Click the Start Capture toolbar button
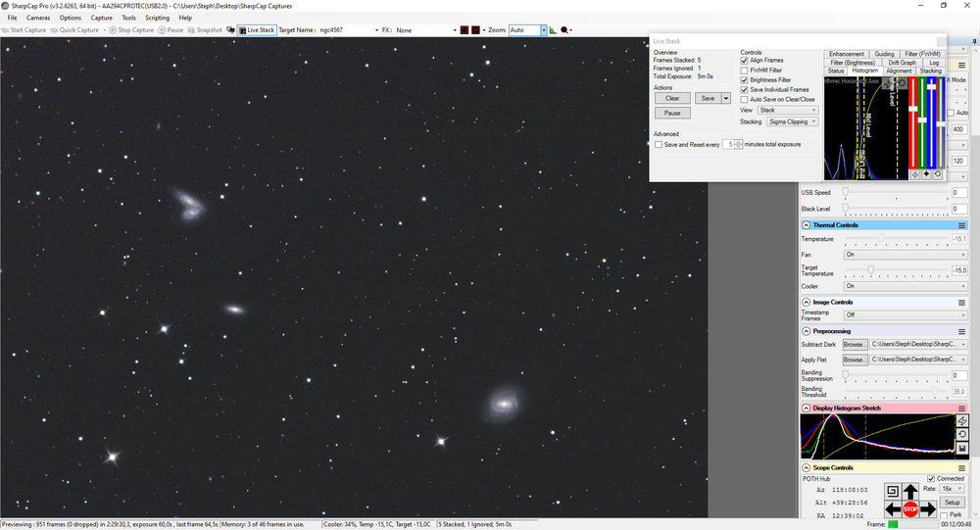Viewport: 980px width, 530px height. [24, 30]
